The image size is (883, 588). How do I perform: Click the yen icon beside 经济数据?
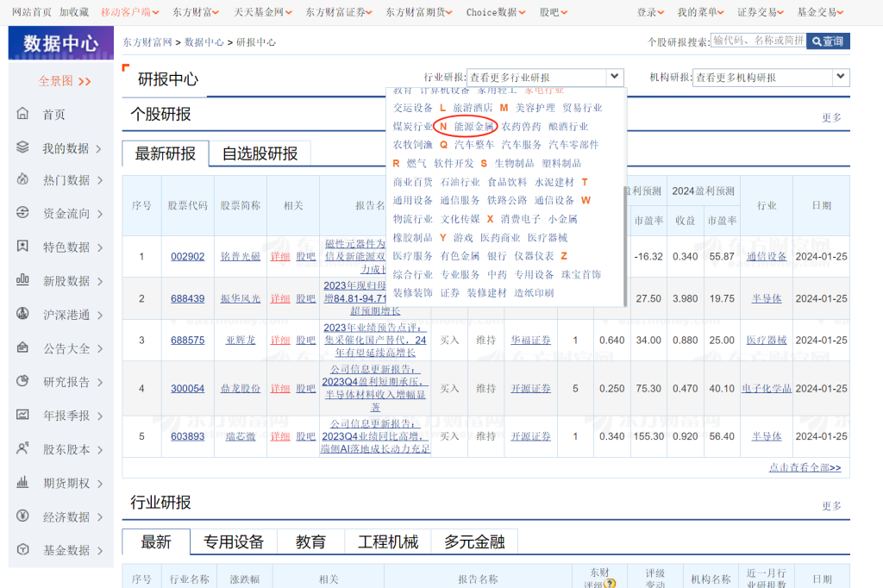[23, 516]
